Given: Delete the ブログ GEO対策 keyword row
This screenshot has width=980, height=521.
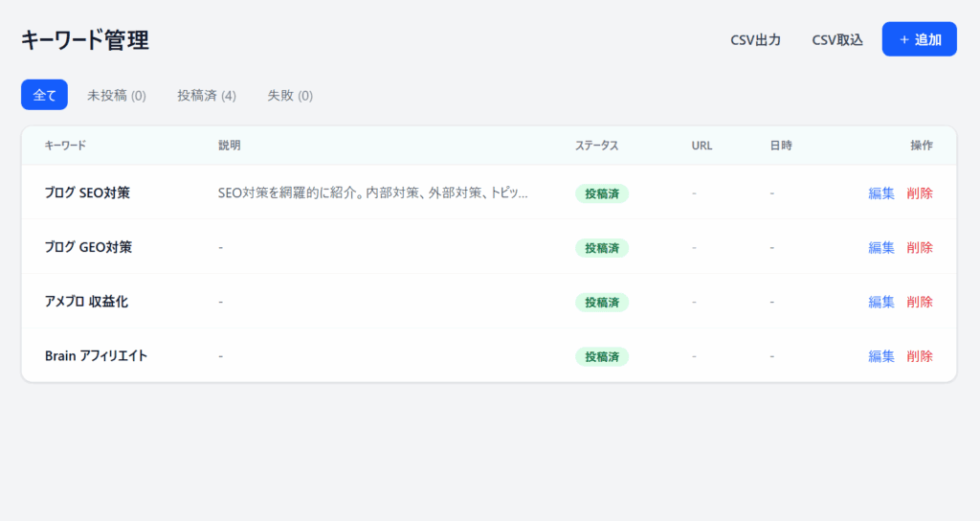Looking at the screenshot, I should [920, 247].
